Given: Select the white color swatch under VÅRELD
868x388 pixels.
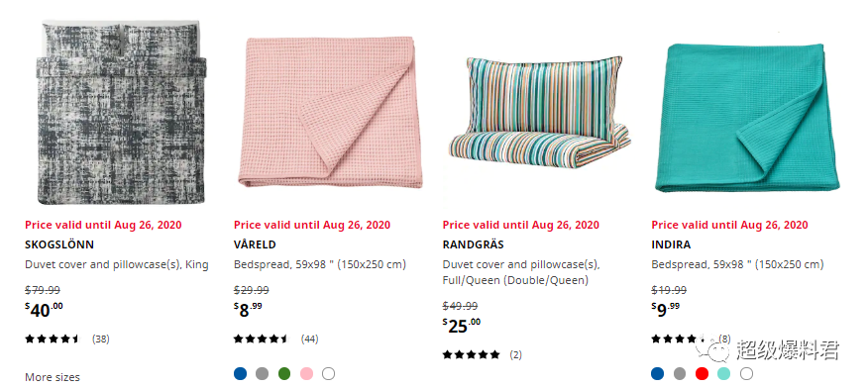Looking at the screenshot, I should 328,374.
